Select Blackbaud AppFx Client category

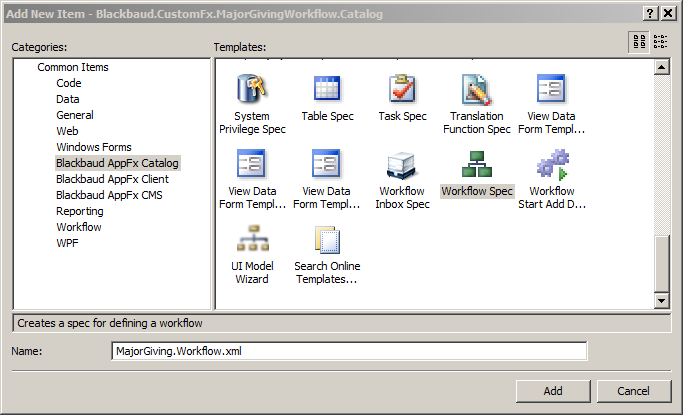[112, 179]
